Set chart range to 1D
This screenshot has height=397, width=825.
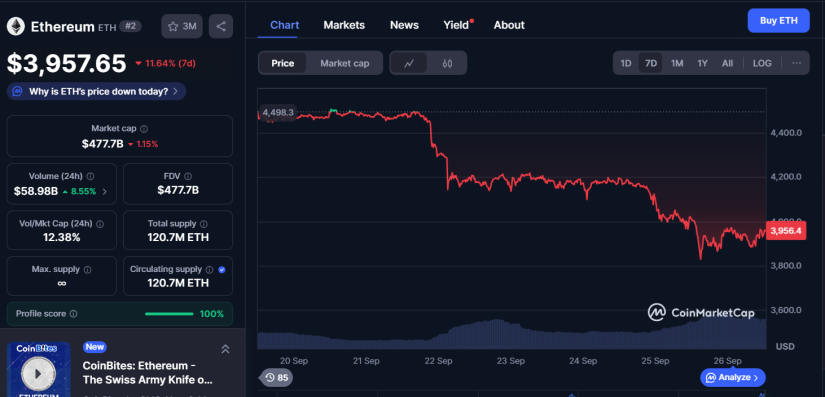626,63
